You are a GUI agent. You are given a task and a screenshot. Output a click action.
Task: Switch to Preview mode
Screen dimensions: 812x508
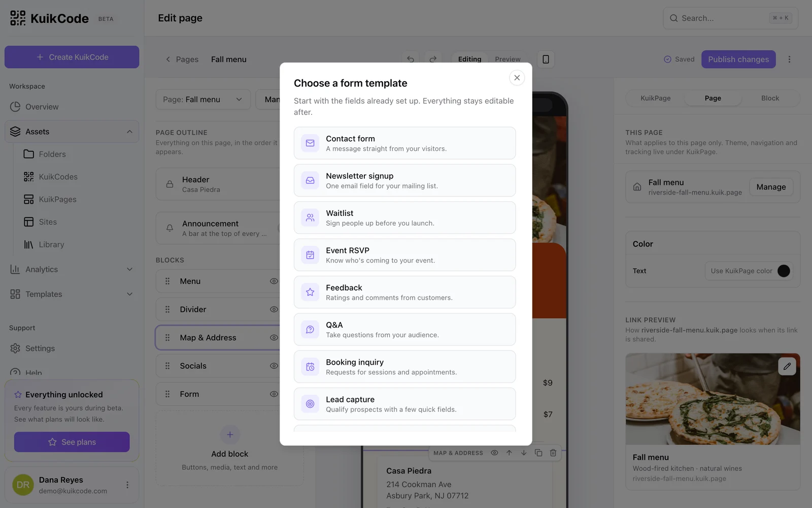[507, 59]
